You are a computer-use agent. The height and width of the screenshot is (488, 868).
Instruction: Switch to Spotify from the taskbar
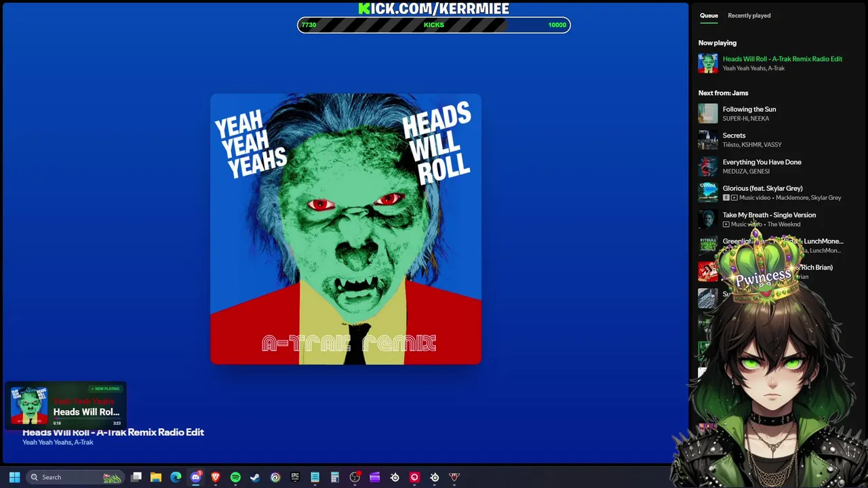pyautogui.click(x=235, y=477)
